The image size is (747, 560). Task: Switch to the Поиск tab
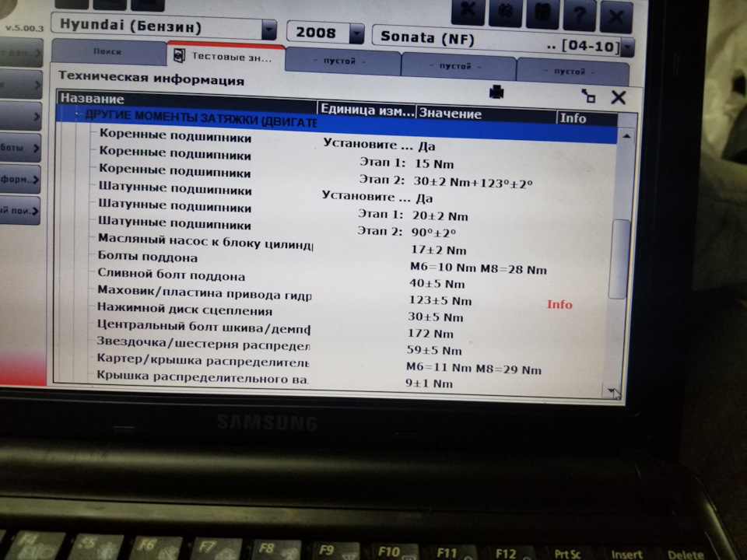(107, 51)
